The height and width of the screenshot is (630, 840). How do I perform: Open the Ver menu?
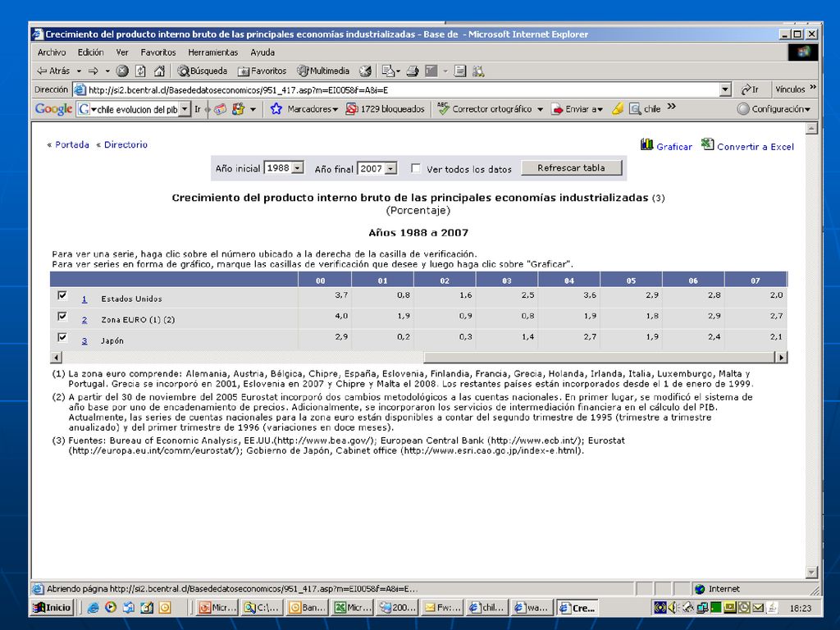pos(122,52)
